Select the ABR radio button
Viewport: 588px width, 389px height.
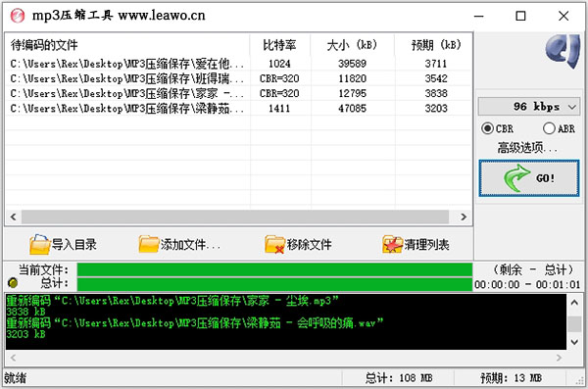[x=549, y=128]
